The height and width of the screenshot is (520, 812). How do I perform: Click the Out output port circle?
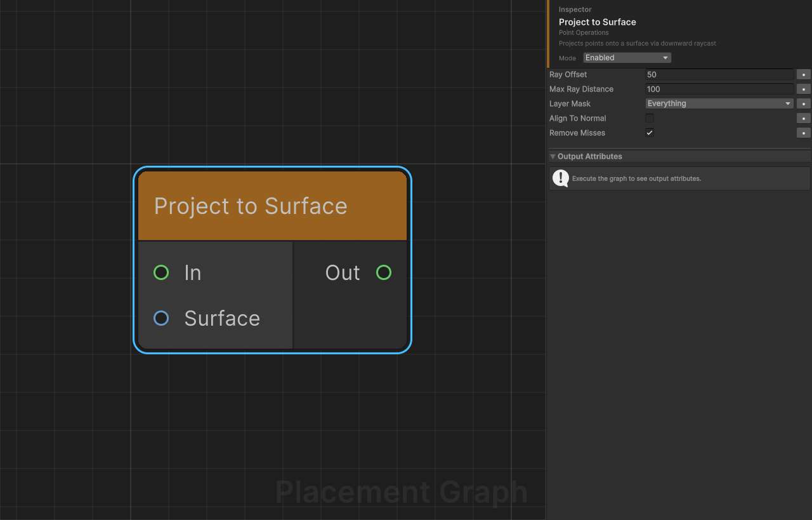(384, 273)
